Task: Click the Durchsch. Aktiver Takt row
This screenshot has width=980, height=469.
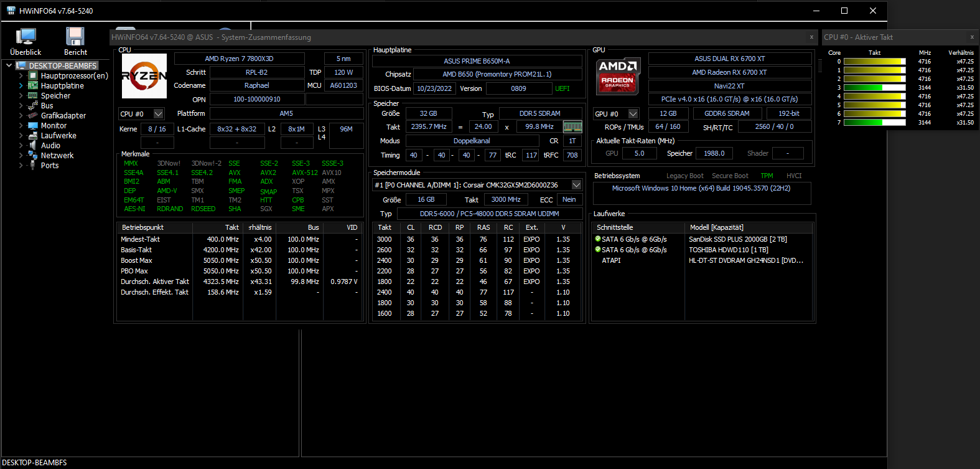Action: (x=239, y=282)
